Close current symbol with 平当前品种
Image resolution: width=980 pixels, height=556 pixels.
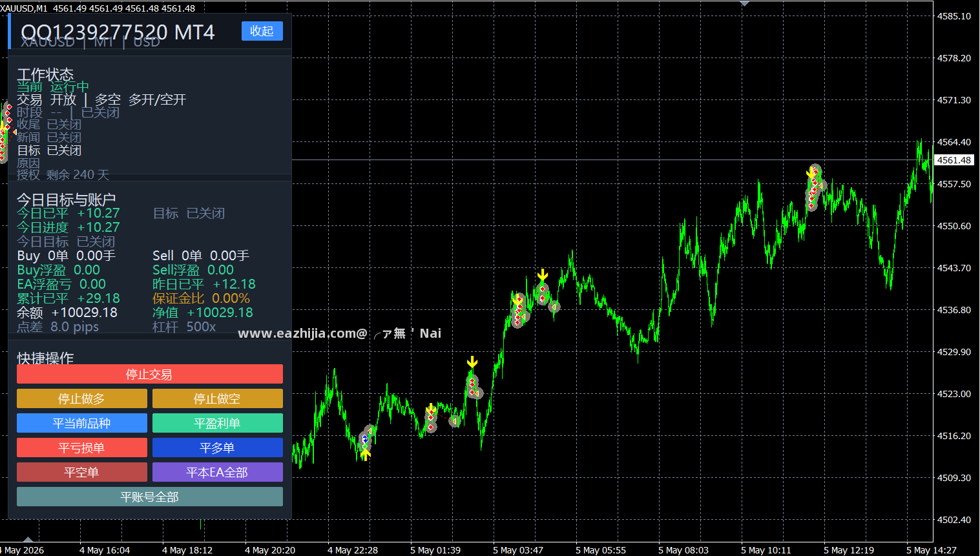pyautogui.click(x=81, y=423)
